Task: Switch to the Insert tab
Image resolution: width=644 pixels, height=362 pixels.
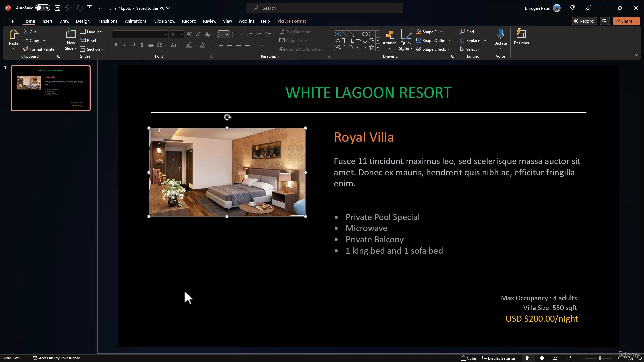Action: coord(47,21)
